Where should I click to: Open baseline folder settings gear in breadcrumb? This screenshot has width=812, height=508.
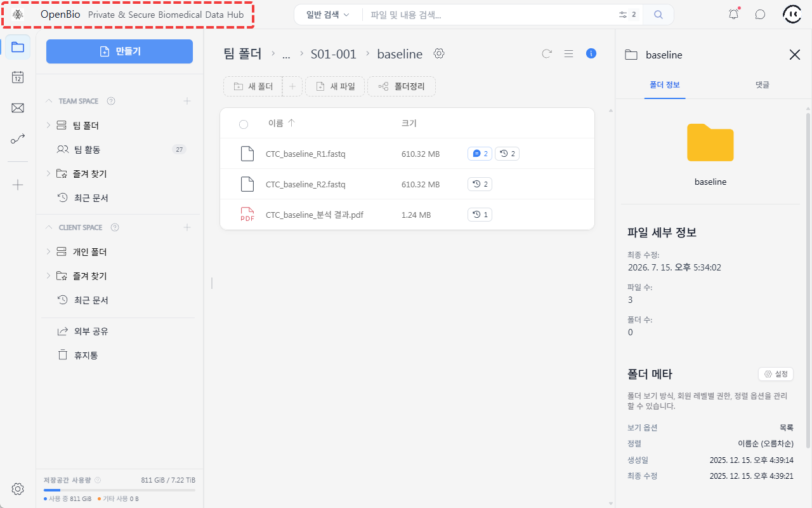438,54
